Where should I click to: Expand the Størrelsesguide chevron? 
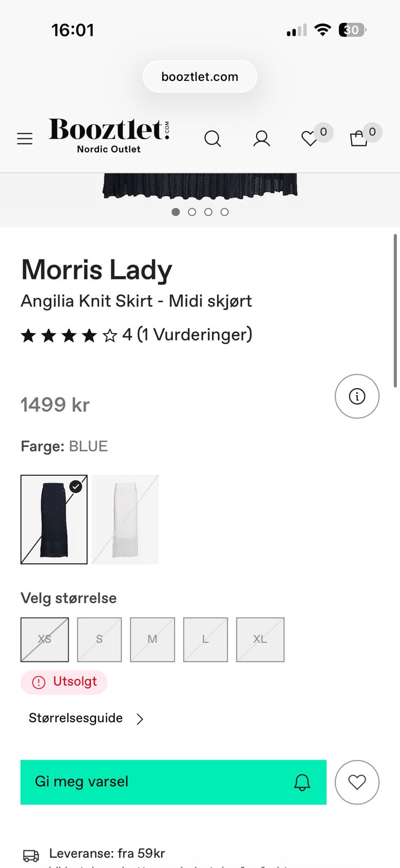click(x=140, y=719)
